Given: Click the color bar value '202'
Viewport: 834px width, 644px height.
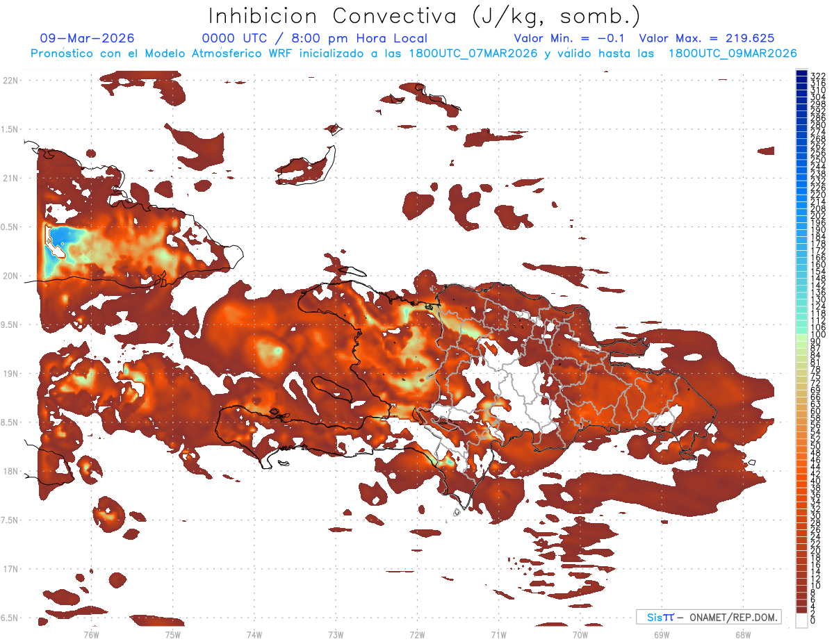Looking at the screenshot, I should click(x=818, y=215).
